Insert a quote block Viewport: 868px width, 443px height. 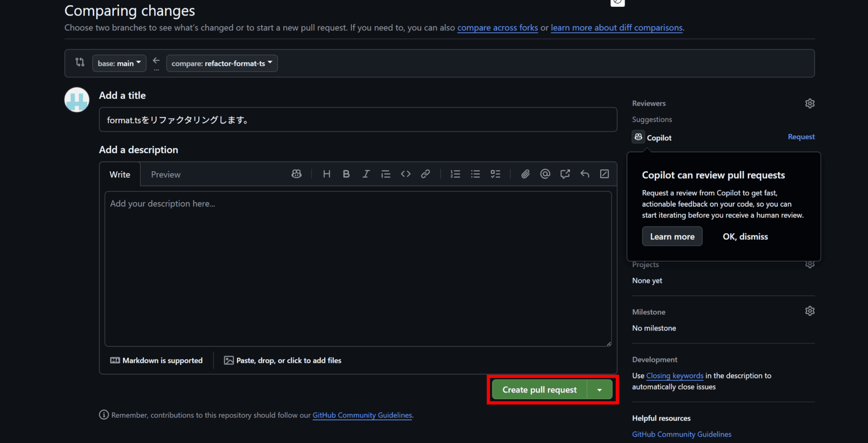pos(386,174)
